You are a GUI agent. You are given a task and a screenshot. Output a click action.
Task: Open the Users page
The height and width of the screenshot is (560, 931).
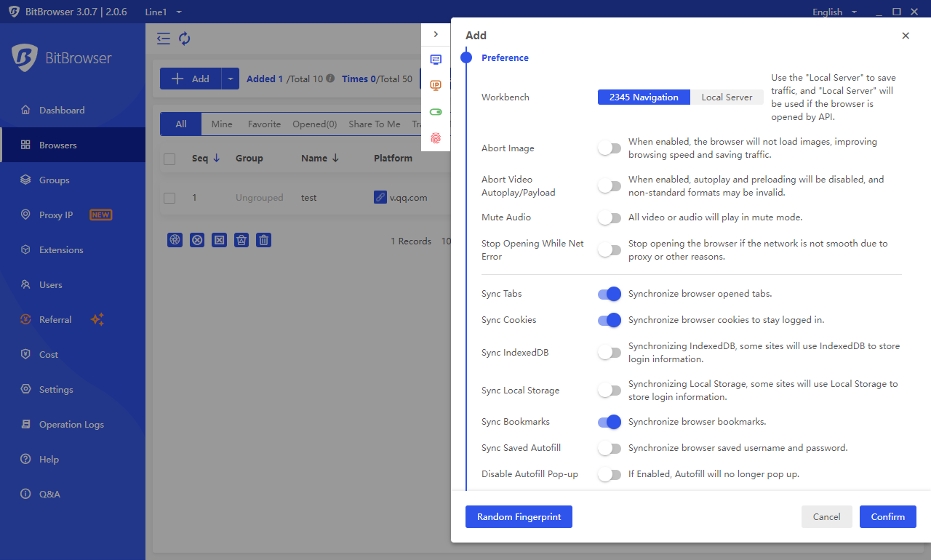point(73,285)
